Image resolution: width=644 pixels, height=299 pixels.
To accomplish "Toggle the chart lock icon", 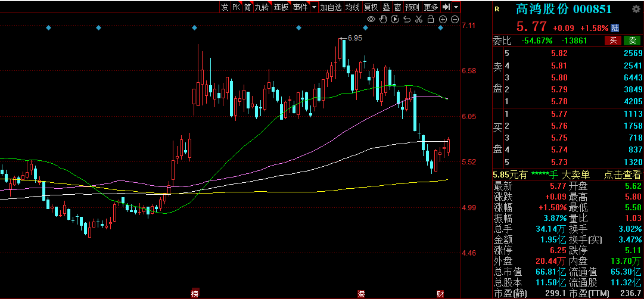I will pyautogui.click(x=431, y=19).
